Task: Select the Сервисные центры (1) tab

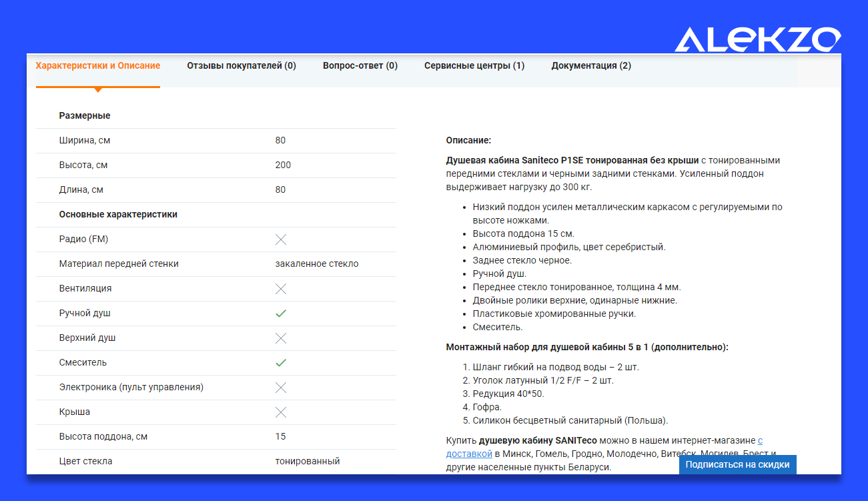Action: point(474,66)
